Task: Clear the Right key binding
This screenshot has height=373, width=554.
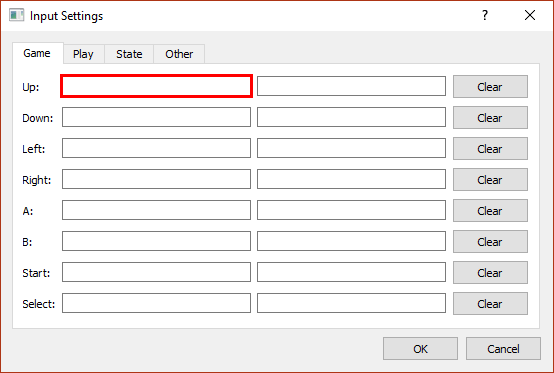Action: point(490,180)
